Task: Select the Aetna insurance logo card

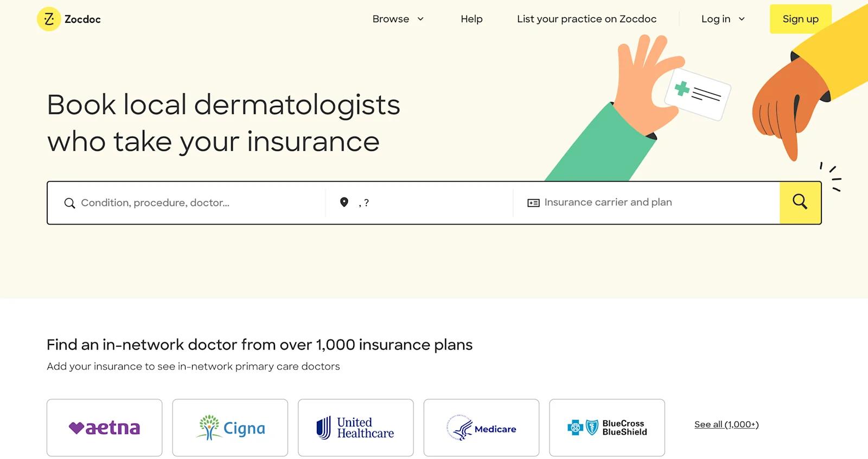Action: coord(104,428)
